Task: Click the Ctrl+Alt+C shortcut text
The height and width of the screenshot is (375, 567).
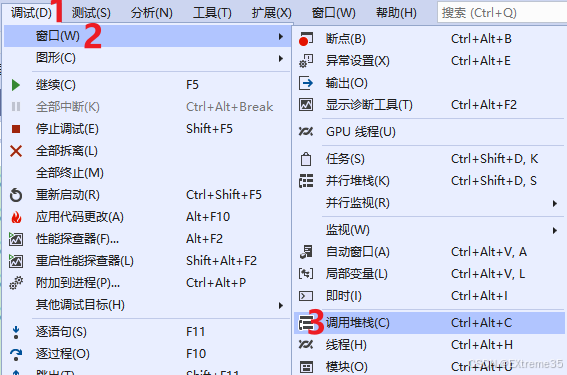Action: (x=481, y=323)
